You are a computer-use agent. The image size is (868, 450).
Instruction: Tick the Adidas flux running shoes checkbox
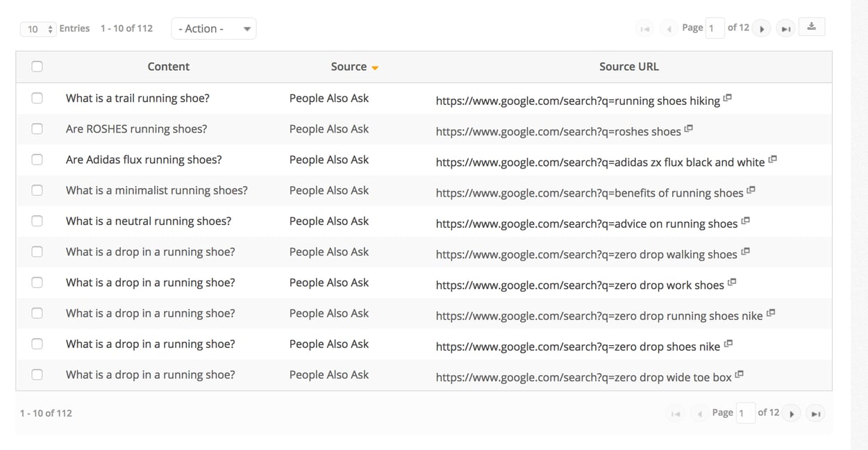click(37, 159)
